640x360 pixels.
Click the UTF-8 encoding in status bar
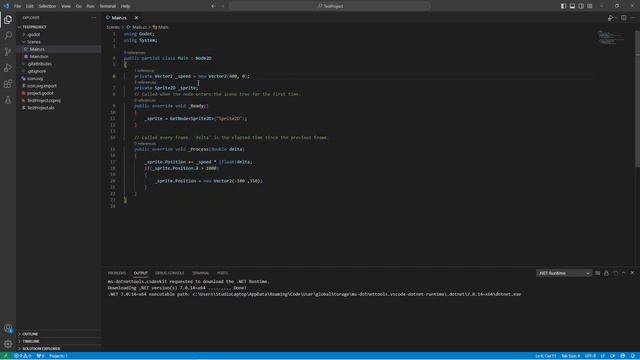(x=590, y=356)
